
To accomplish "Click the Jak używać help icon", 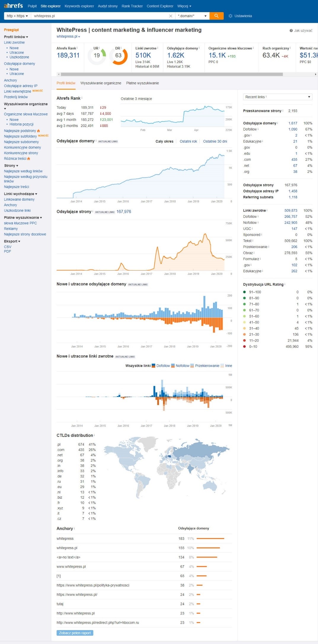I will coord(291,30).
